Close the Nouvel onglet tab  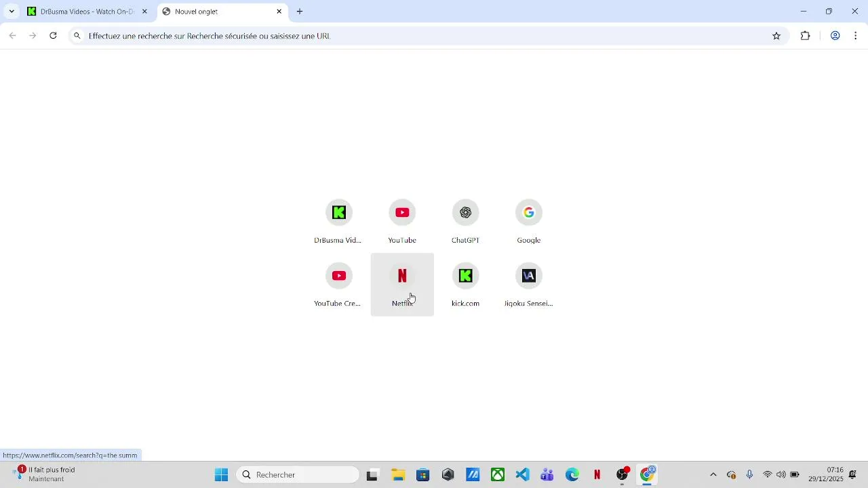pos(279,12)
